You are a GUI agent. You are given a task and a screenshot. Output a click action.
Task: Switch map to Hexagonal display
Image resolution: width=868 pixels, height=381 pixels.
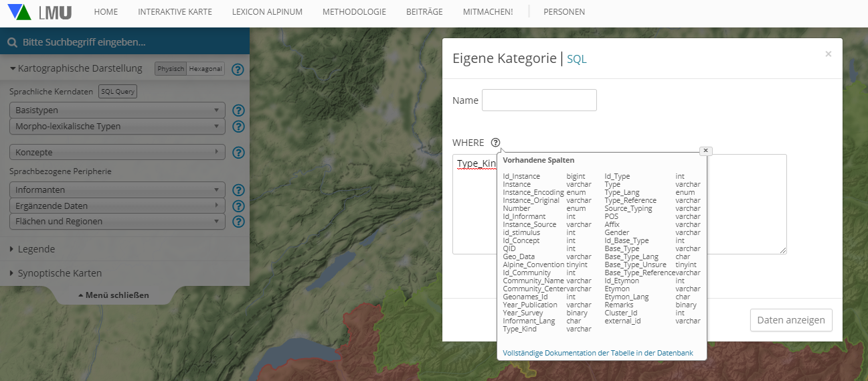[x=205, y=69]
